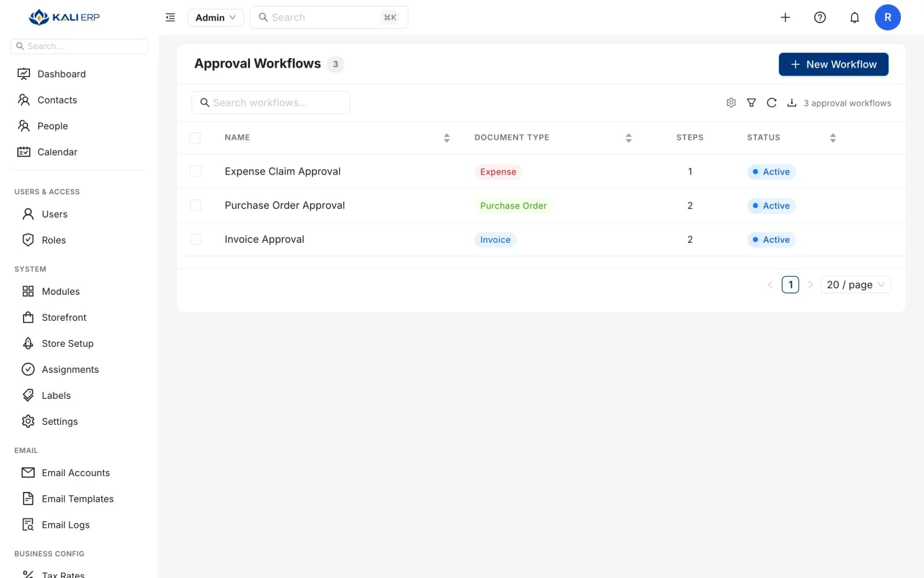Open Dashboard from the sidebar

[80, 74]
